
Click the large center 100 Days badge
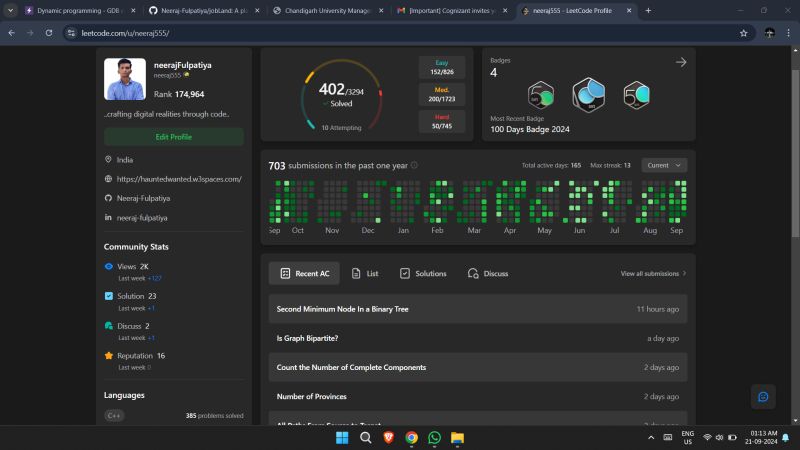(x=588, y=95)
